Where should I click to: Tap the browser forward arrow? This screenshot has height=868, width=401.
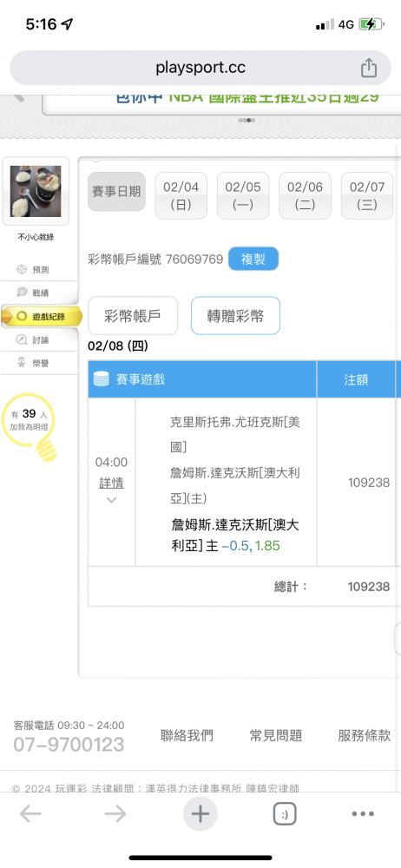(x=115, y=814)
